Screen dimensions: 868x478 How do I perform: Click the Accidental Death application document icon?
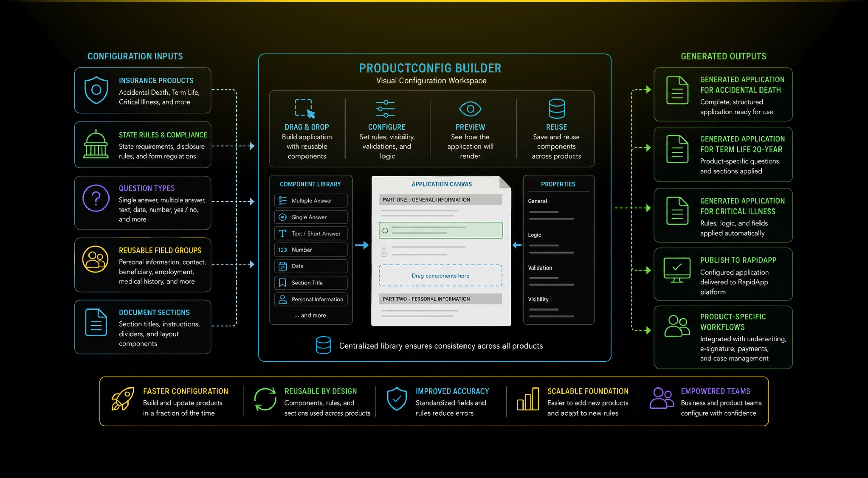coord(677,90)
